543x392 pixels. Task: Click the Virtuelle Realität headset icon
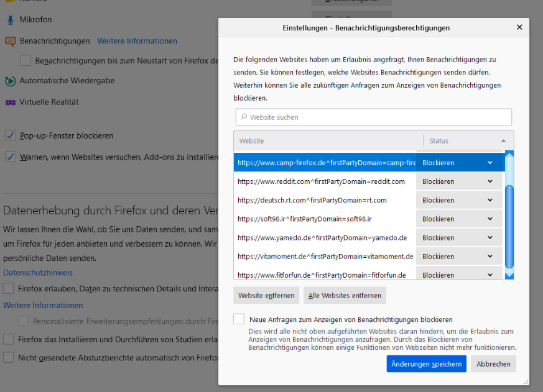10,102
